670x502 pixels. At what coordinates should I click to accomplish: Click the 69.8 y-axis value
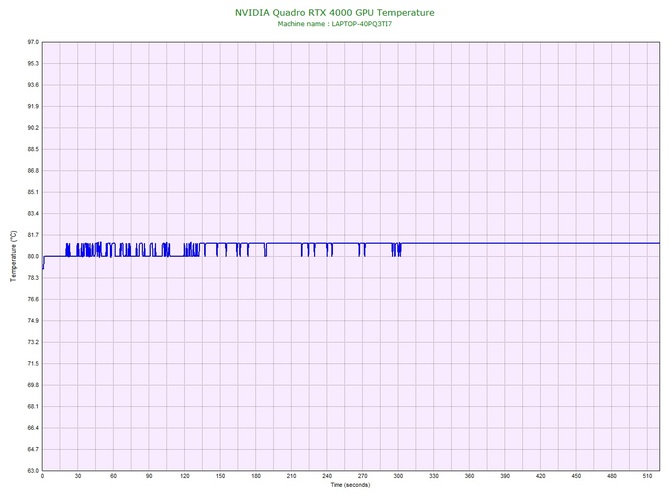pyautogui.click(x=33, y=385)
